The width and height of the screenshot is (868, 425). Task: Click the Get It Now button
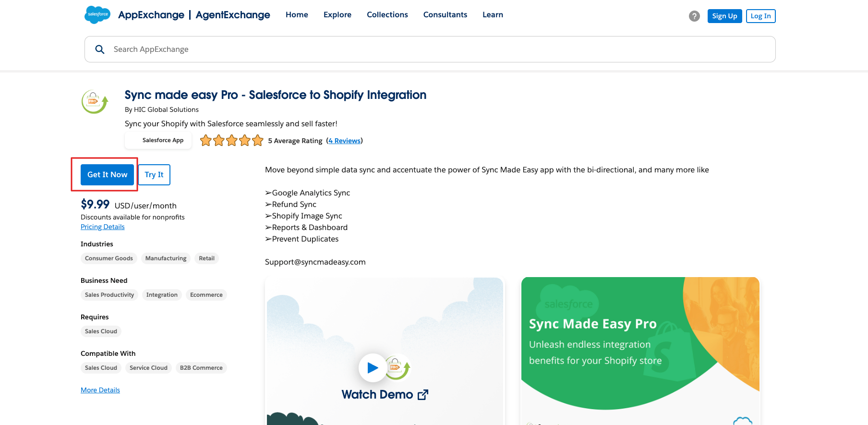[x=107, y=175]
